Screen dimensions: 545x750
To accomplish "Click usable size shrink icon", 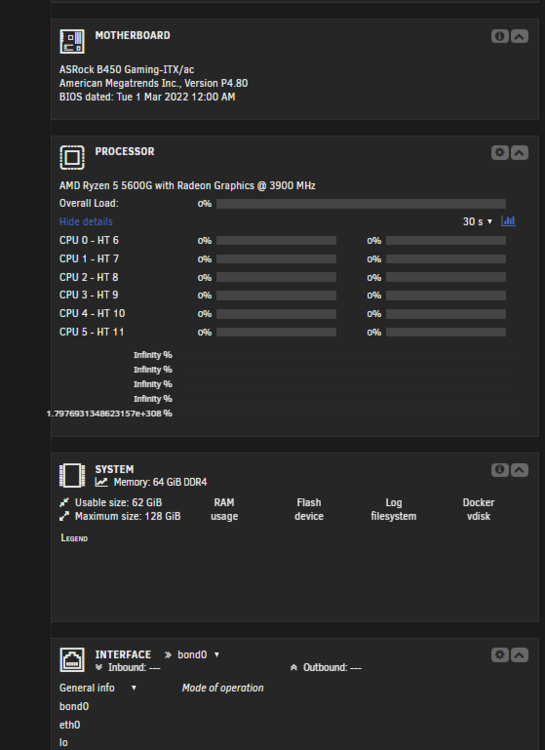I will (x=64, y=503).
